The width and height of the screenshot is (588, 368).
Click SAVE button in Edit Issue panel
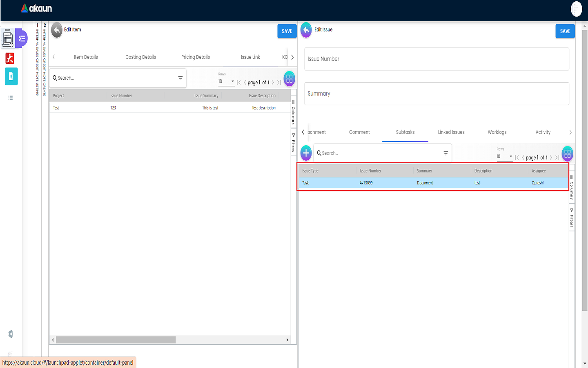pyautogui.click(x=565, y=31)
